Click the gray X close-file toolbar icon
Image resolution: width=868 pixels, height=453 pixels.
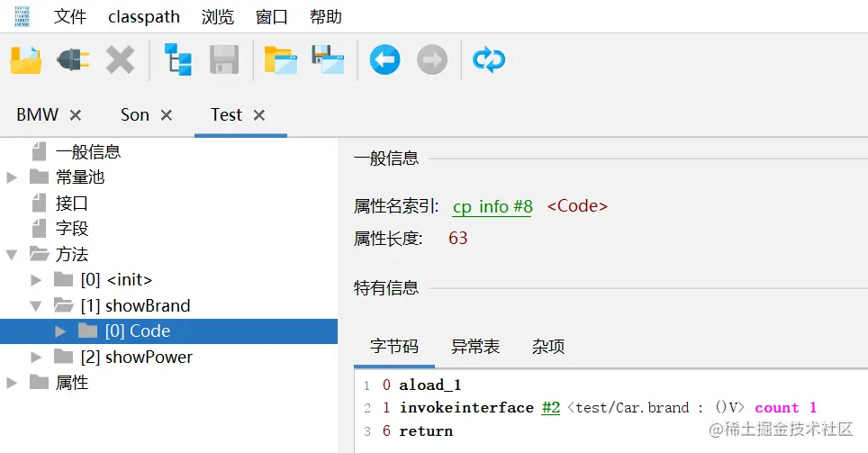click(x=120, y=59)
